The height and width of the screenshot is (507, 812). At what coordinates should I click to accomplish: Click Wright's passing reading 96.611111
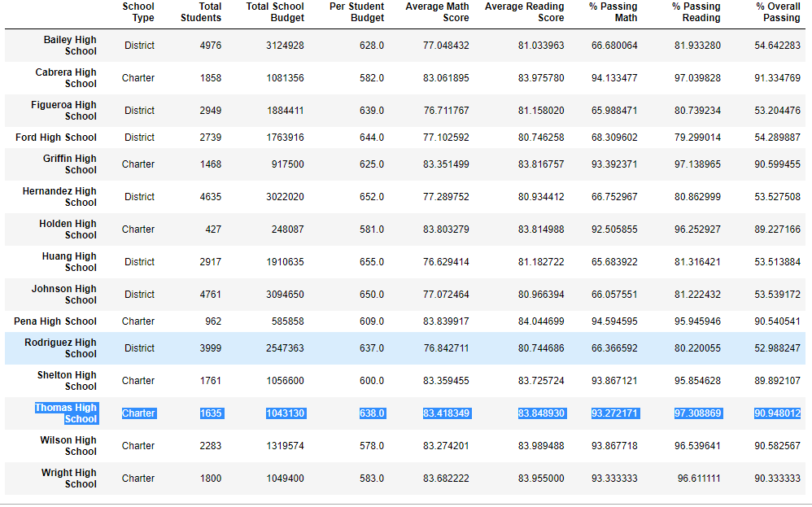[x=699, y=479]
